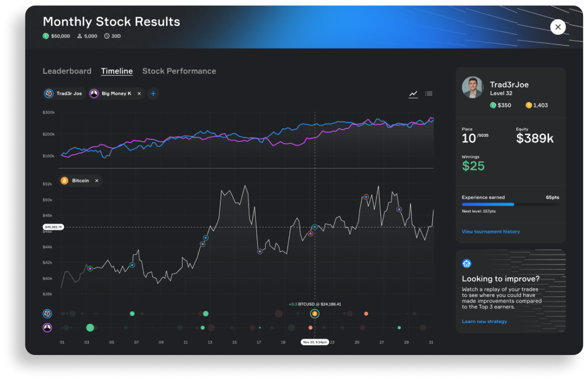Remove the Bitcoin asset filter chip
The width and height of the screenshot is (588, 380).
[x=96, y=180]
